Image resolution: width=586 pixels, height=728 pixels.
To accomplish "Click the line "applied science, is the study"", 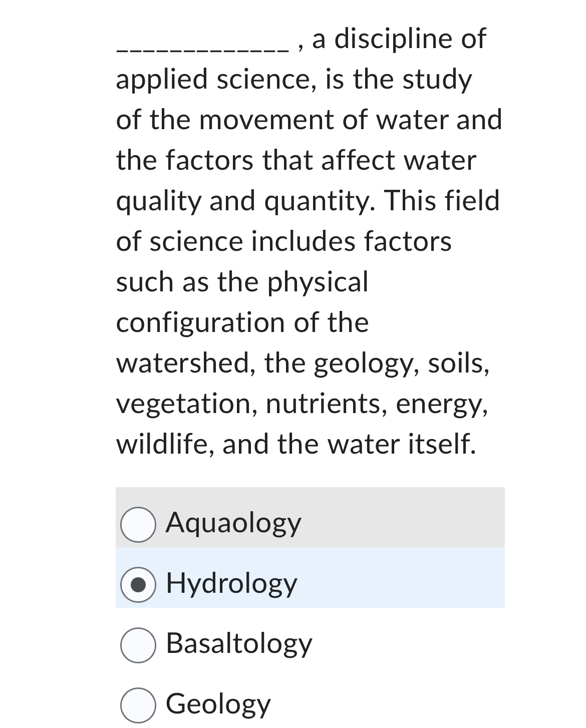I will [x=294, y=80].
